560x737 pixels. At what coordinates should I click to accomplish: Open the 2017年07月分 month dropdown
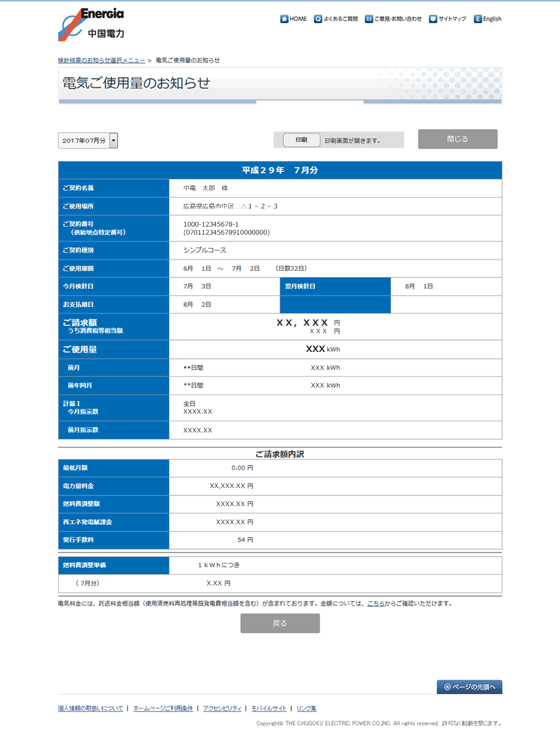88,140
